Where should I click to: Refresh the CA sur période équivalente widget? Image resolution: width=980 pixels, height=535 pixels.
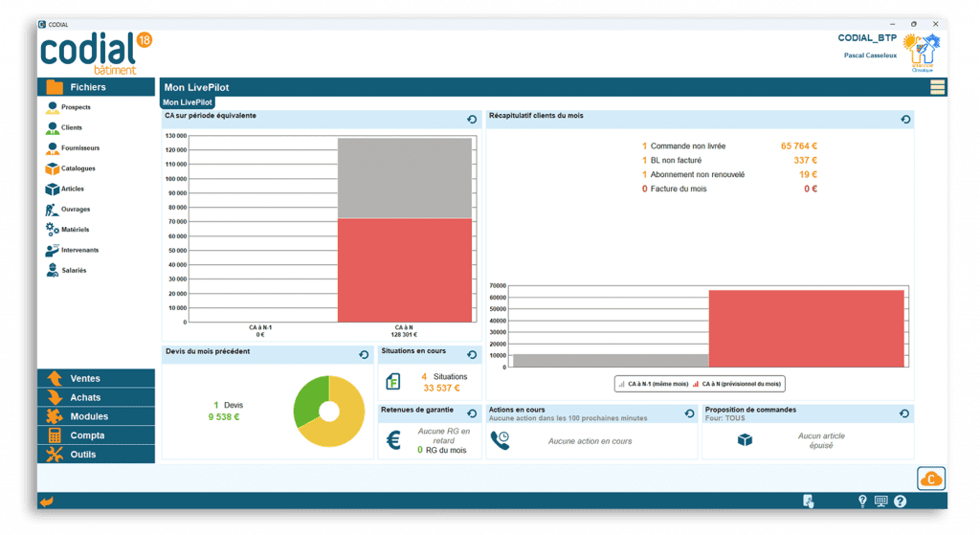(x=472, y=120)
